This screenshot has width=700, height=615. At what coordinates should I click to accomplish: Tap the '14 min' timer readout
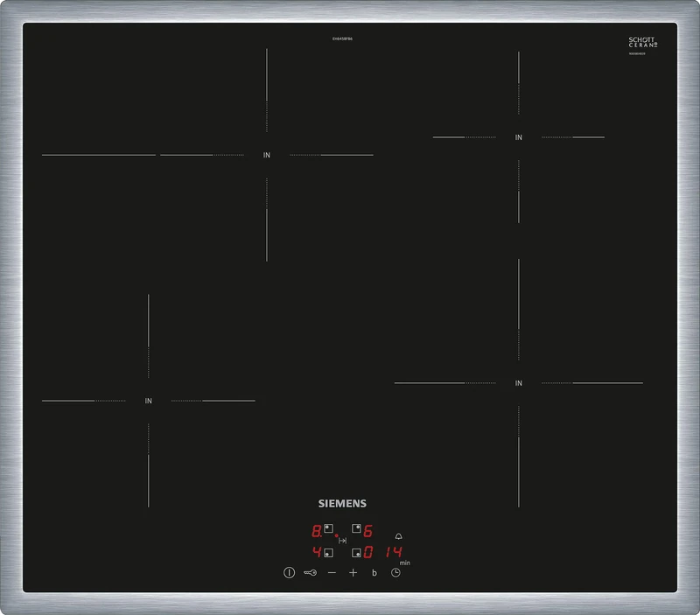coord(394,551)
